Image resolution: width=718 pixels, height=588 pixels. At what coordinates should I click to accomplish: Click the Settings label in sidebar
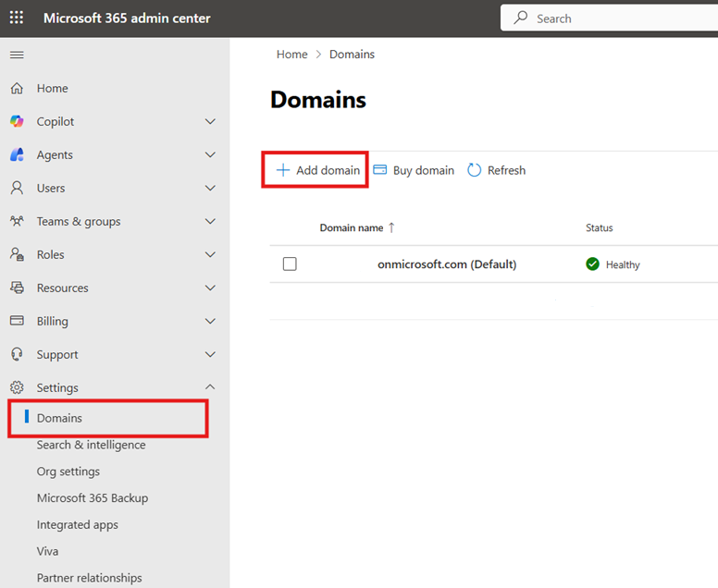[x=57, y=387]
